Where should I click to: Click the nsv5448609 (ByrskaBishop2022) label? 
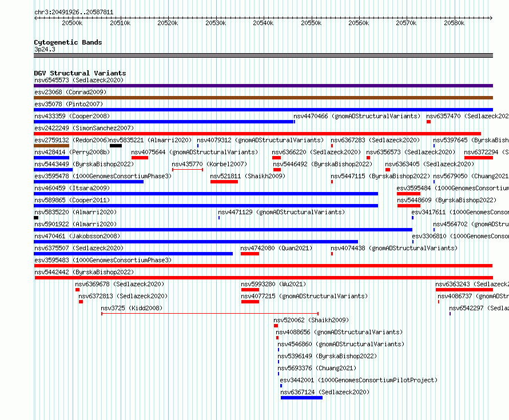tap(447, 200)
